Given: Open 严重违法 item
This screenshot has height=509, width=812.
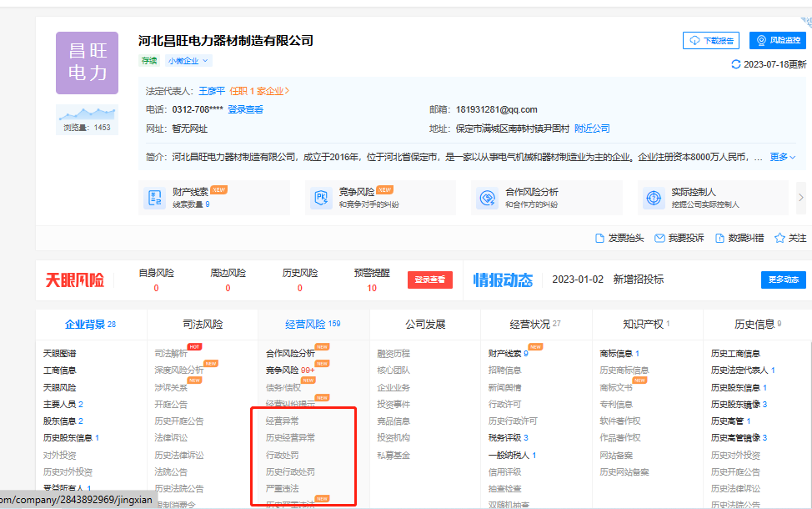Looking at the screenshot, I should tap(283, 489).
